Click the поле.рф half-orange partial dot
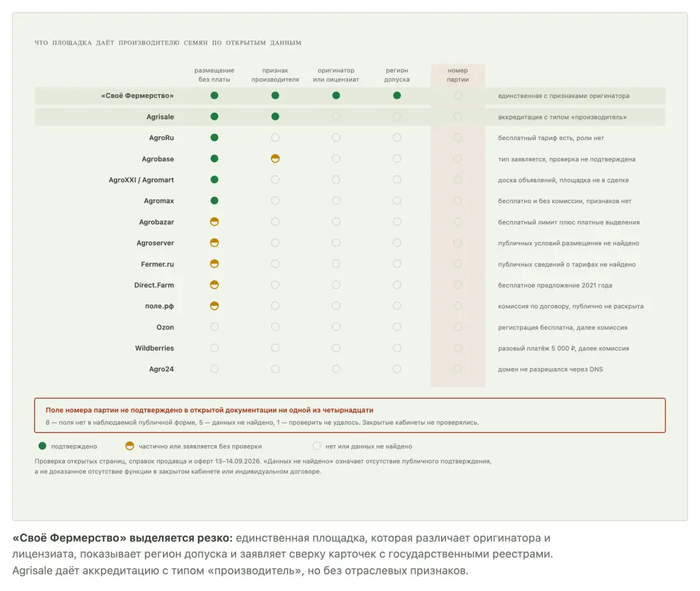This screenshot has width=700, height=591. pyautogui.click(x=214, y=306)
